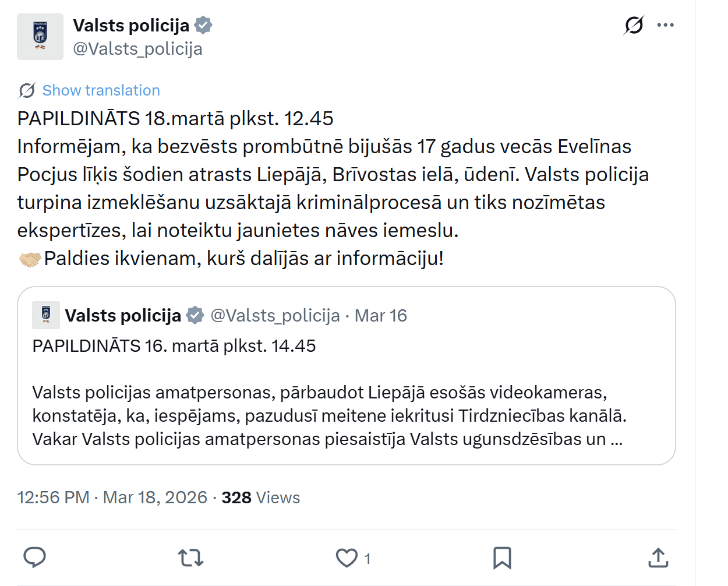Bookmark this post
Screen dimensions: 728x586
click(502, 558)
